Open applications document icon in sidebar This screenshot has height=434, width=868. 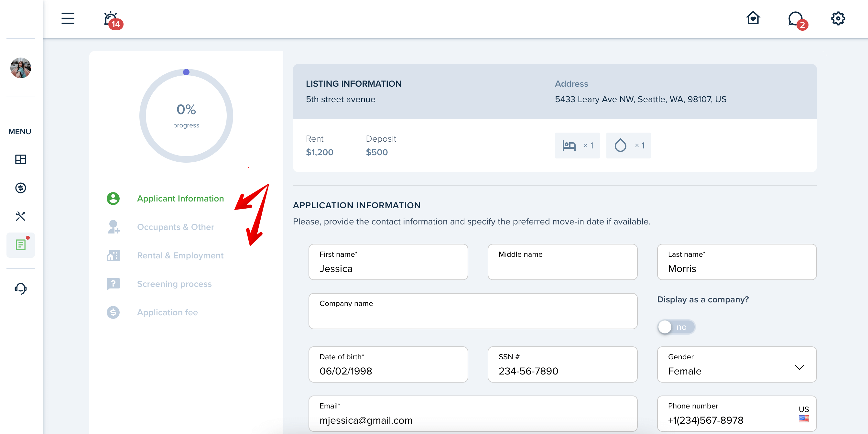(x=21, y=244)
